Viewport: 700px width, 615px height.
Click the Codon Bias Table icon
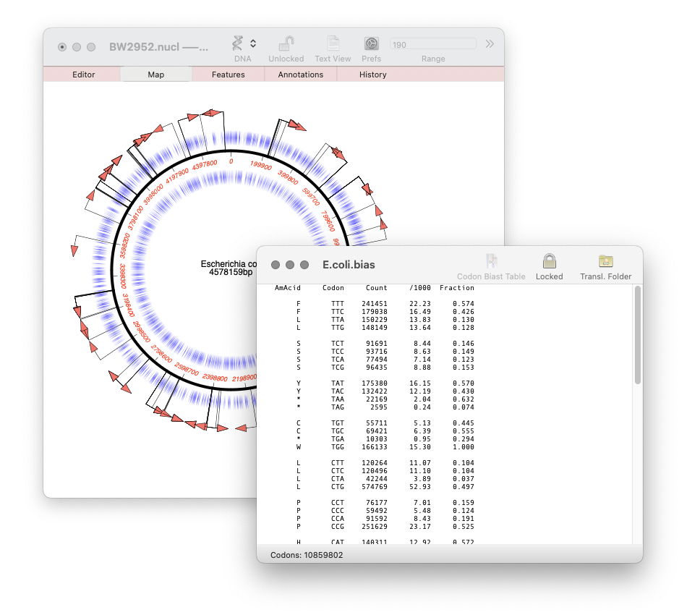[x=491, y=260]
